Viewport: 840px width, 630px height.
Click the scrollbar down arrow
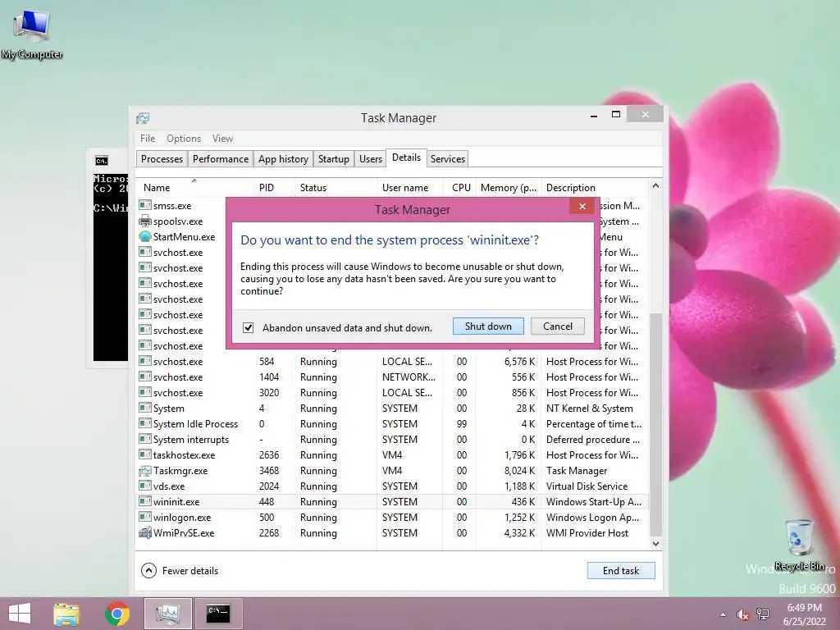(655, 543)
